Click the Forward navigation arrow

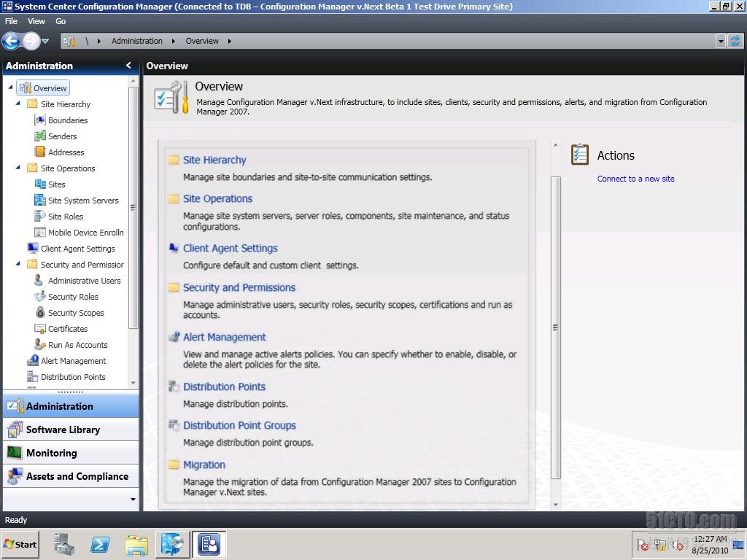[x=31, y=42]
